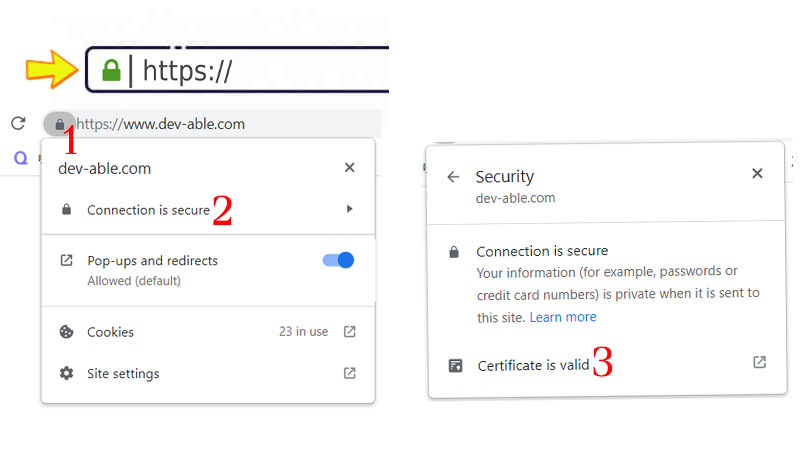Open the Cookies 23 in use row
This screenshot has height=450, width=800.
pos(200,332)
